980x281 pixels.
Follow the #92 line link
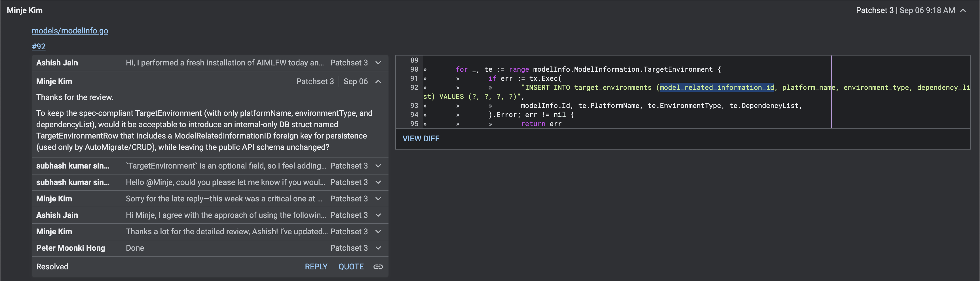[39, 46]
